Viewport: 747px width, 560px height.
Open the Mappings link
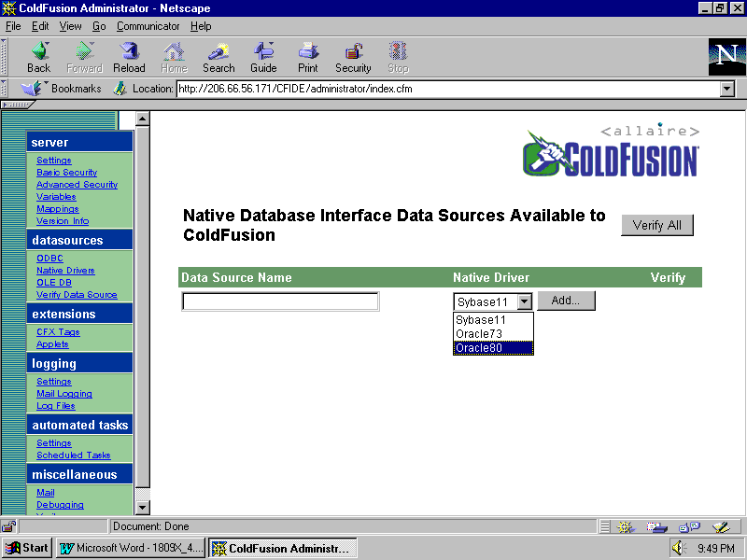[58, 209]
